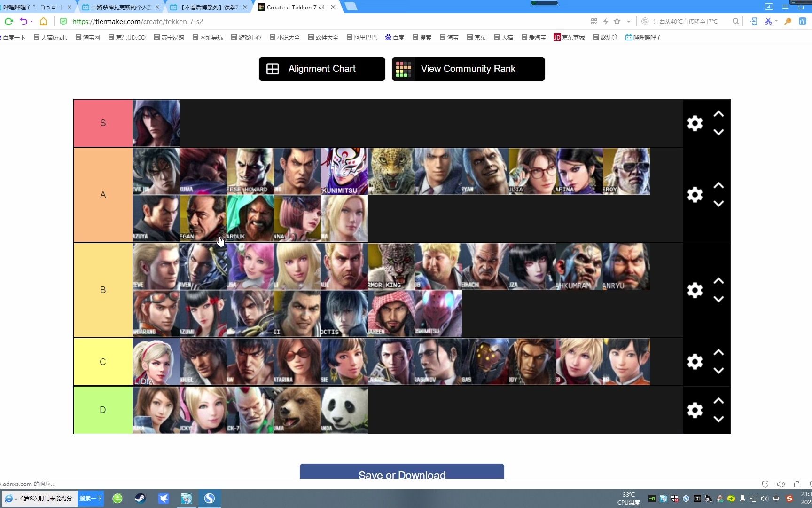The width and height of the screenshot is (812, 508).
Task: Select the green D tier label
Action: (x=103, y=410)
